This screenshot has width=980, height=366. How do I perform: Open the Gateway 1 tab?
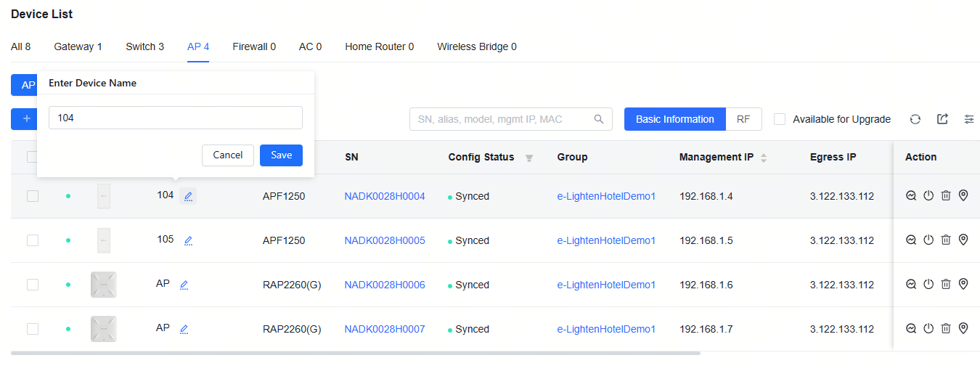(78, 46)
